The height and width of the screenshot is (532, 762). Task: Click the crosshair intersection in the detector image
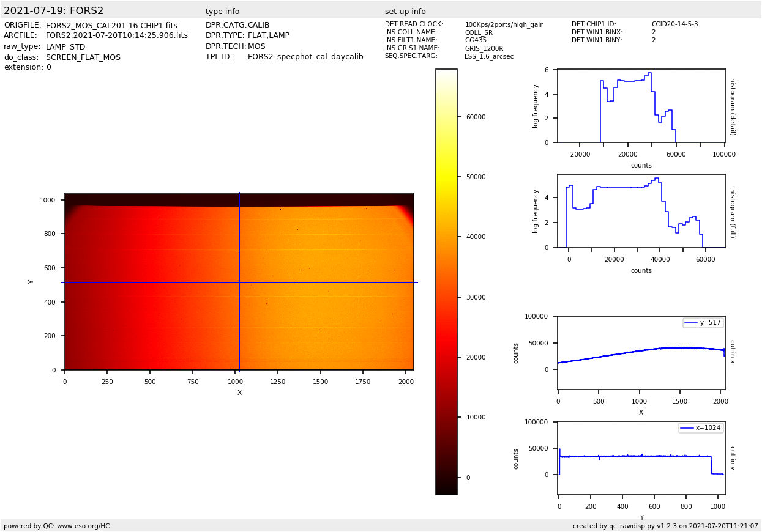pos(239,282)
